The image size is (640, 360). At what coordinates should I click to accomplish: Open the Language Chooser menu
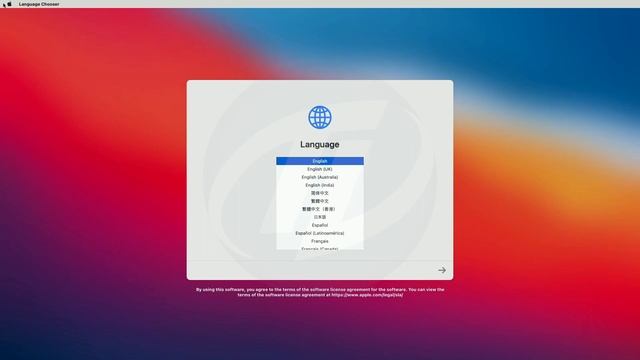coord(39,4)
